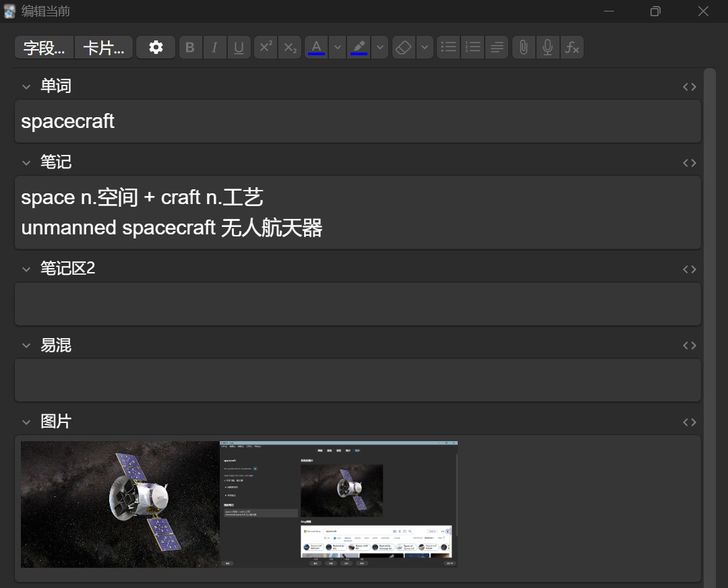Screen dimensions: 728x588
Task: Toggle italic text formatting
Action: [214, 48]
